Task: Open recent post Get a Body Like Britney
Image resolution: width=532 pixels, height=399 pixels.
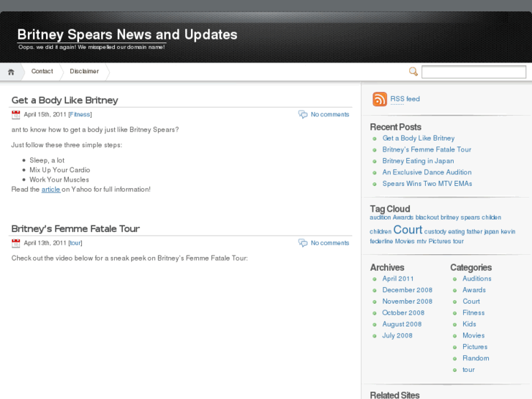Action: 419,138
